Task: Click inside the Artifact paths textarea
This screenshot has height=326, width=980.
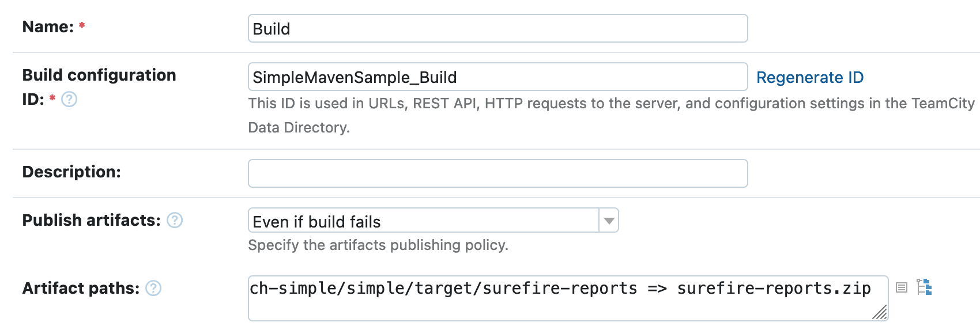Action: point(567,298)
